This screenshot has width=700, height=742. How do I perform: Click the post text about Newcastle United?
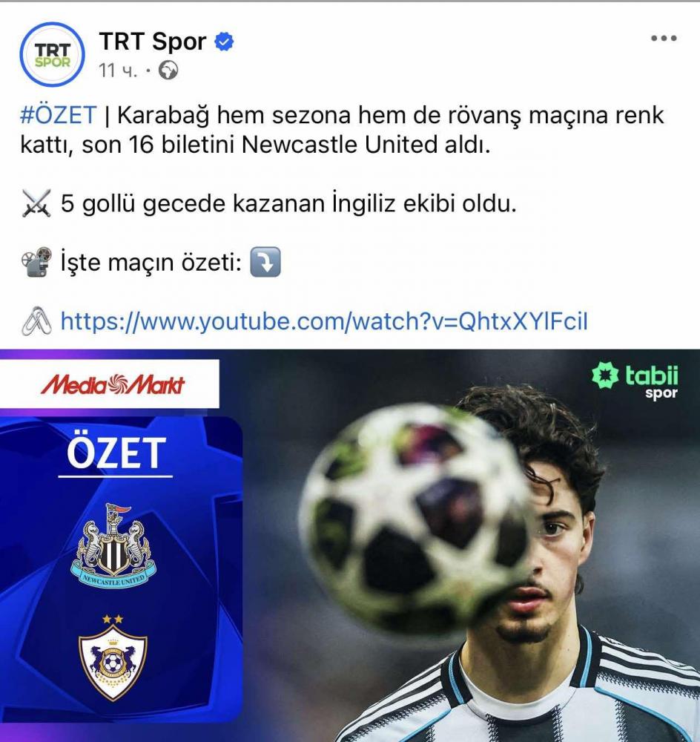(342, 130)
